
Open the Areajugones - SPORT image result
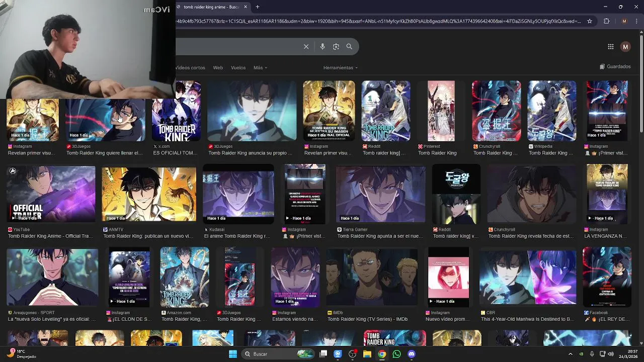click(52, 277)
